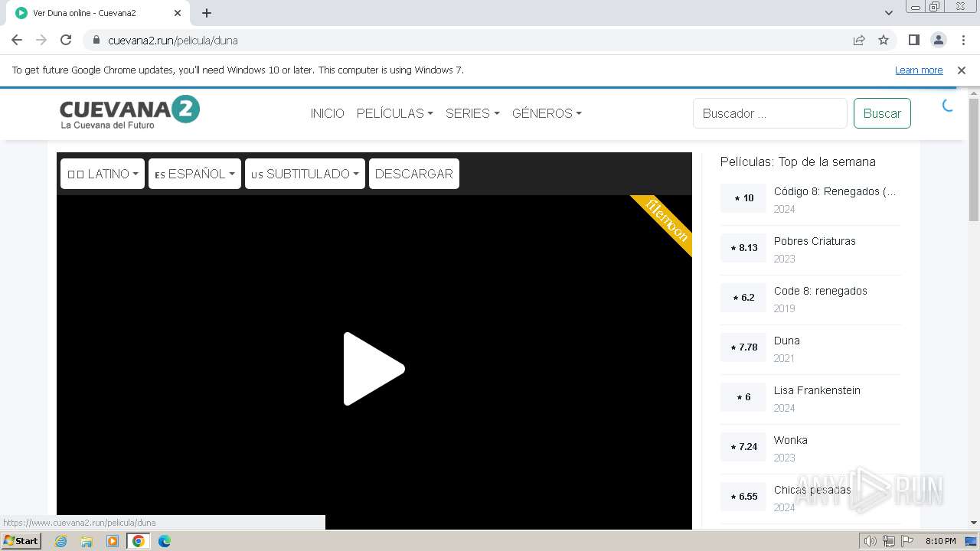Open tab search chevron
Screen dimensions: 980x551
pyautogui.click(x=889, y=13)
